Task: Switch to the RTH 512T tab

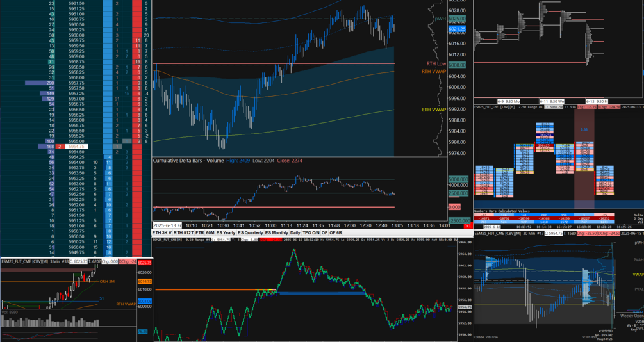Action: point(183,232)
